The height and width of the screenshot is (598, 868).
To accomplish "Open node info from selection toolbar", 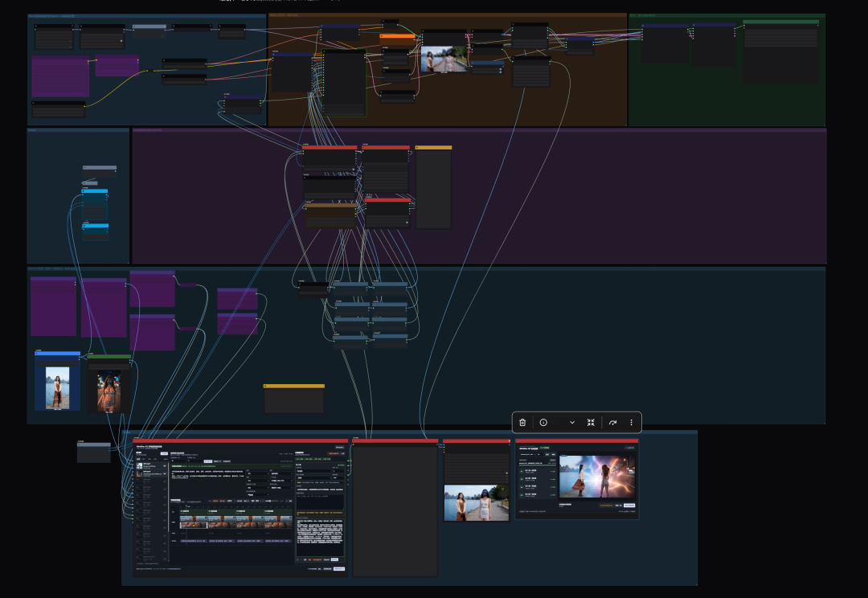I will pos(543,423).
